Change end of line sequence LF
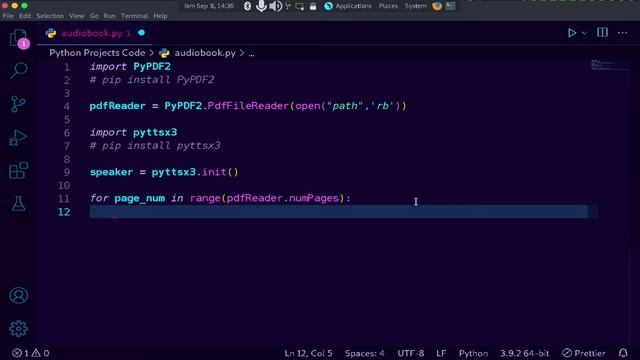Viewport: 640px width, 360px height. coord(441,353)
